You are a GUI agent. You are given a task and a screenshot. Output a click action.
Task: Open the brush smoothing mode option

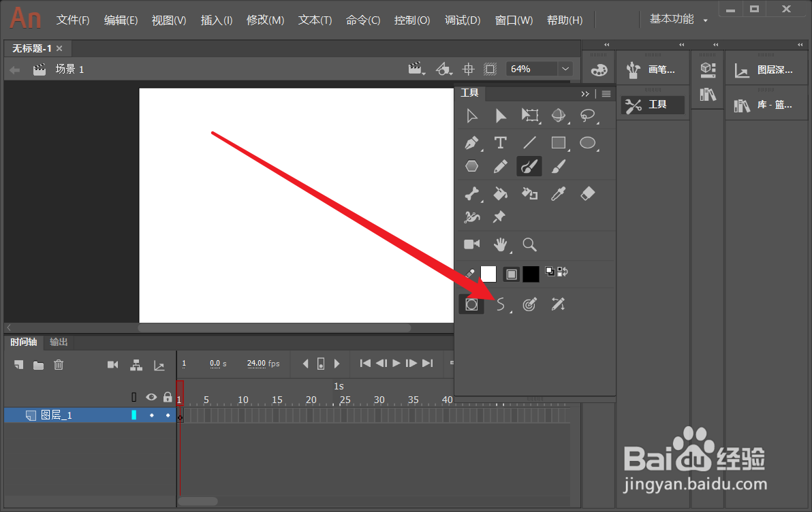500,304
